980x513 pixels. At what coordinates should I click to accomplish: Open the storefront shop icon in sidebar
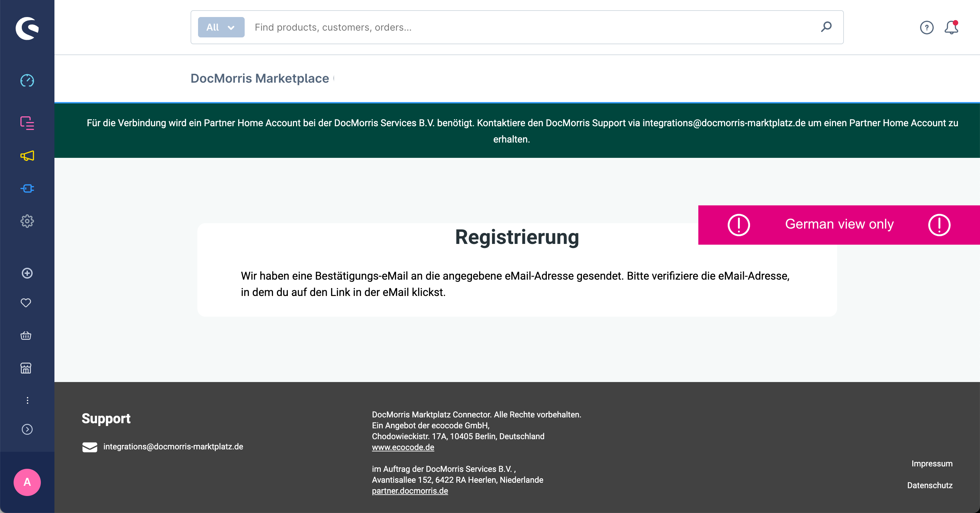coord(26,368)
